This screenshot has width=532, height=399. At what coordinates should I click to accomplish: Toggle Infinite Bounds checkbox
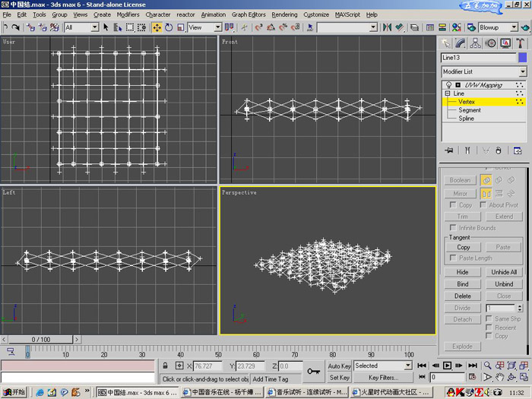pyautogui.click(x=453, y=227)
